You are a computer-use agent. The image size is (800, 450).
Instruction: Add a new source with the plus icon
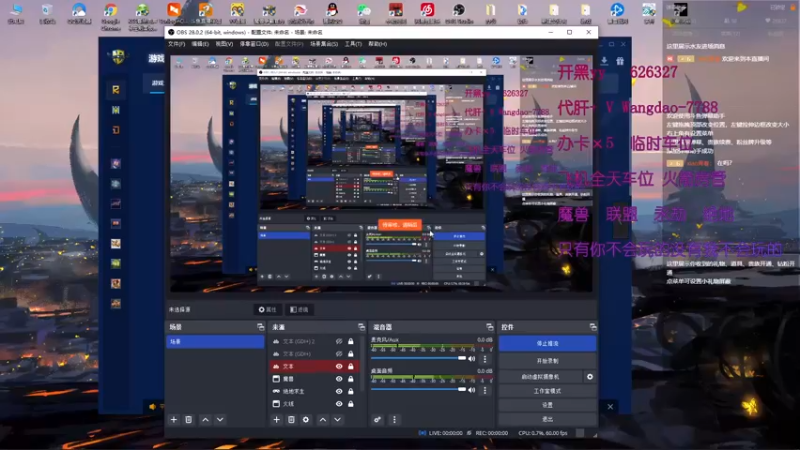(x=277, y=419)
